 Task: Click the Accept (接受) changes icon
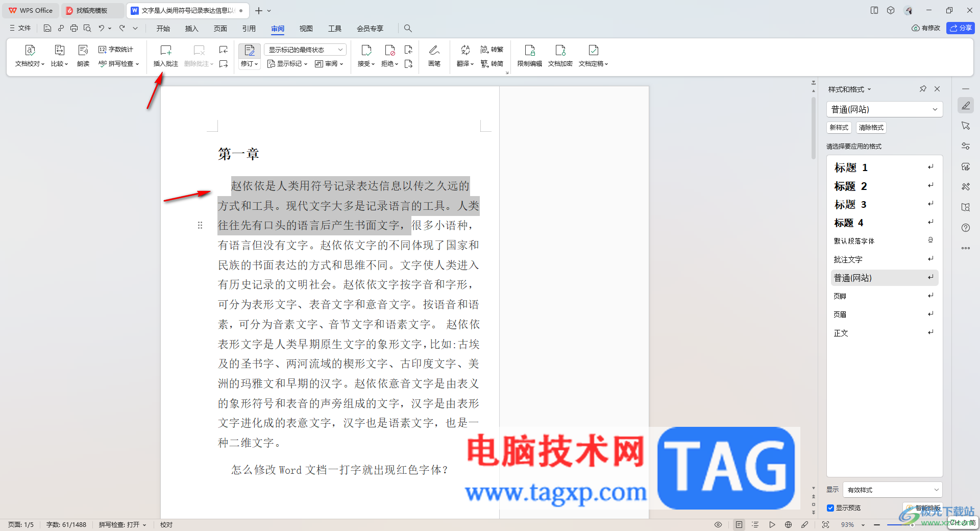pos(366,50)
